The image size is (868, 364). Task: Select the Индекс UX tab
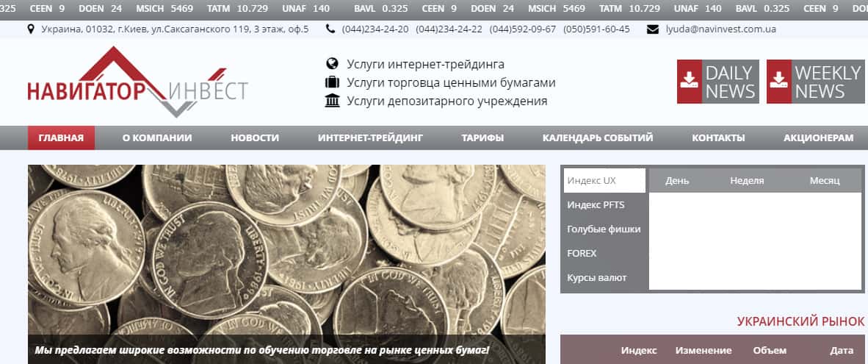pos(604,181)
